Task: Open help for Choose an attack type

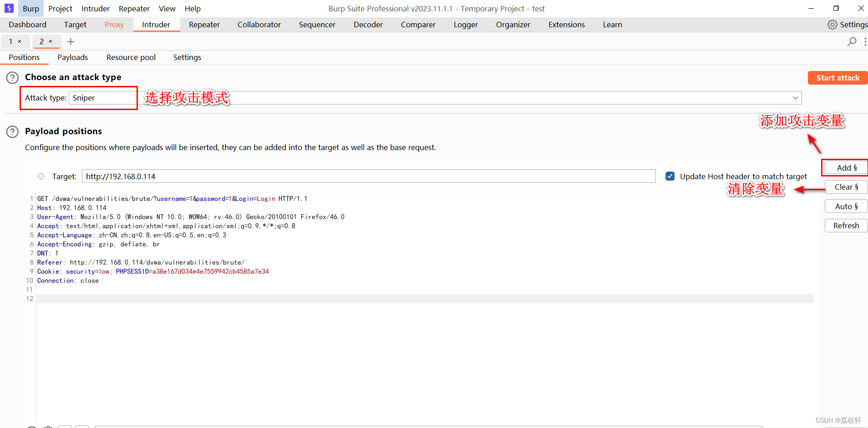Action: [x=12, y=78]
